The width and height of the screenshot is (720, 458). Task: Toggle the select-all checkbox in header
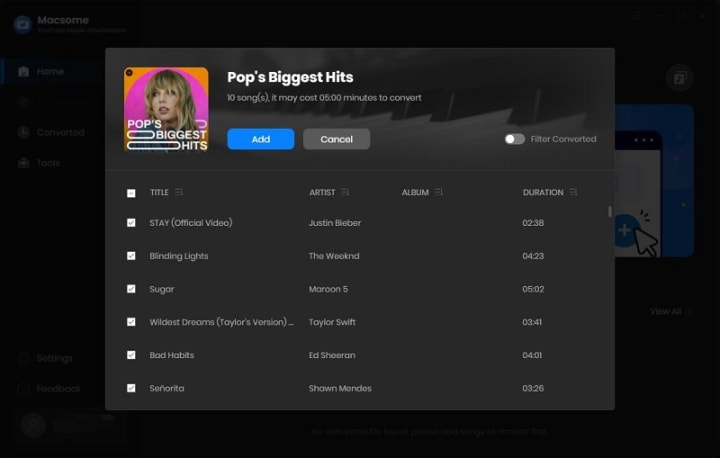(131, 193)
